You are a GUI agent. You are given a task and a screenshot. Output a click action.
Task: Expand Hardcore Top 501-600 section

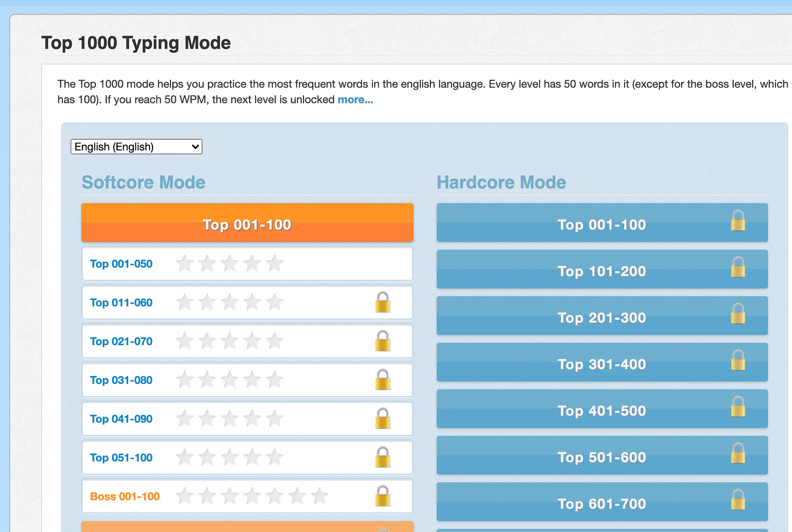click(602, 455)
